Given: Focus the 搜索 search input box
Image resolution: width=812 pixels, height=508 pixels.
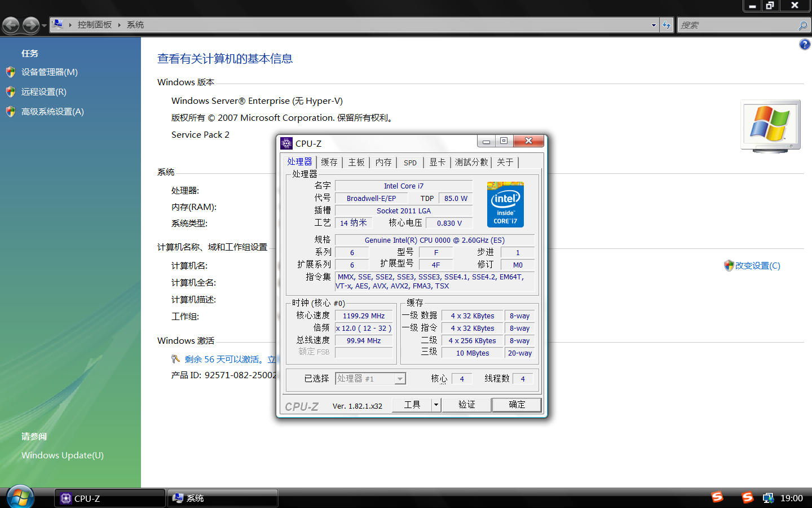Looking at the screenshot, I should (x=738, y=25).
